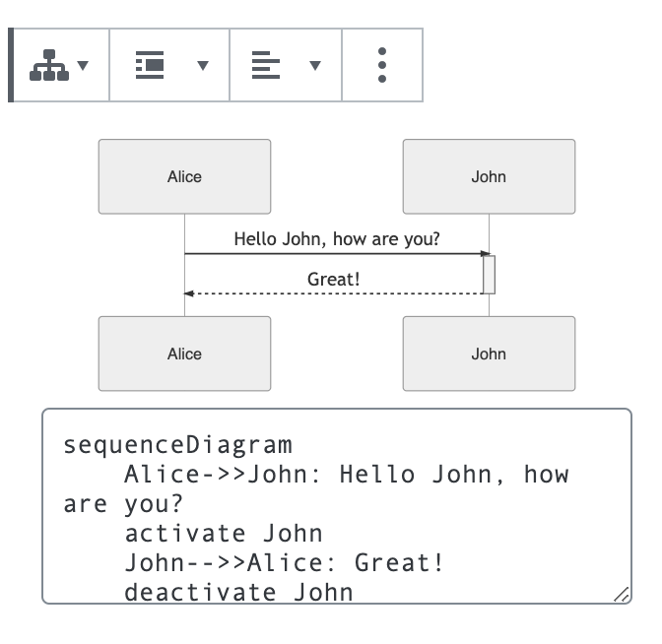Click the sequenceDiagram line in the code editor
This screenshot has height=644, width=662.
(178, 445)
